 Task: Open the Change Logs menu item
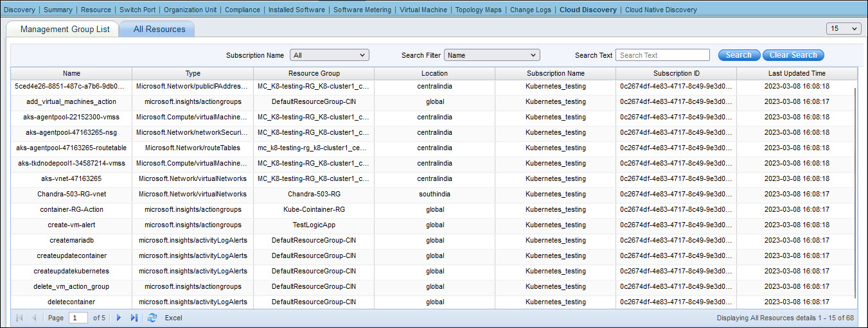[531, 10]
